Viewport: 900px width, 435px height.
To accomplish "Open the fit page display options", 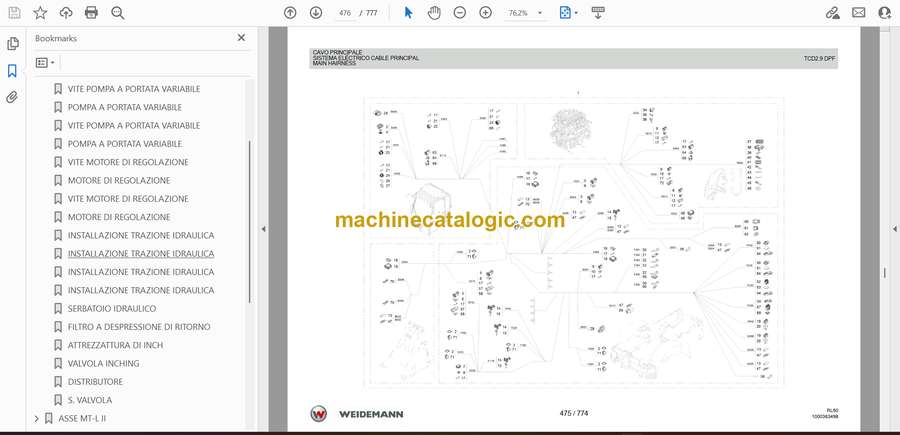I will (568, 13).
